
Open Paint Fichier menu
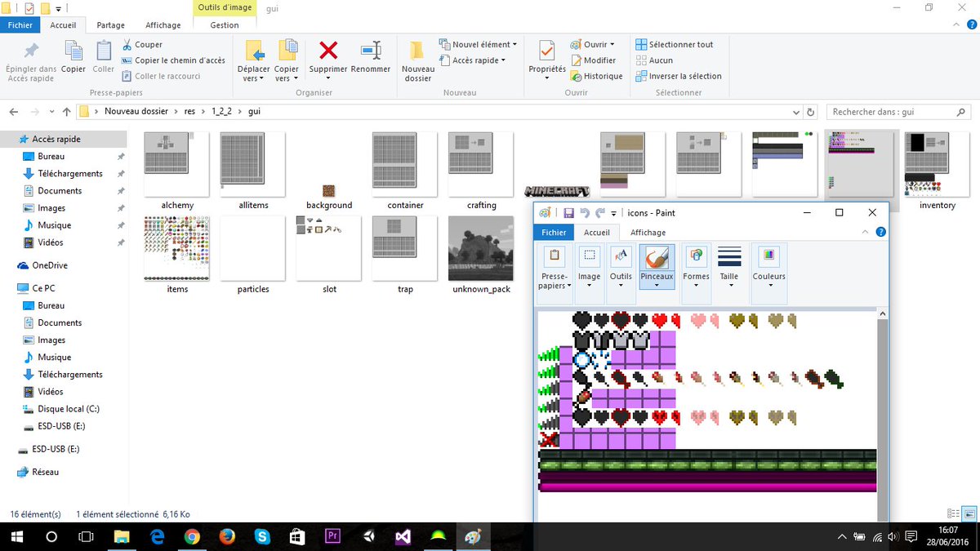point(554,232)
